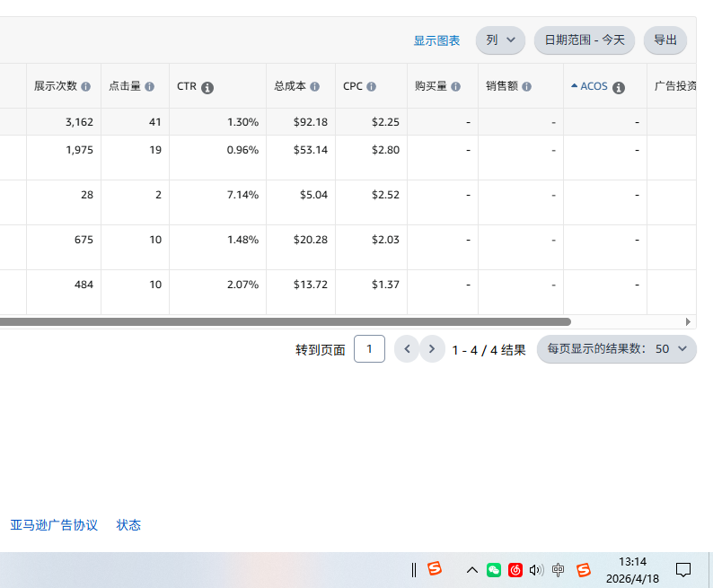
Task: Open the 日期范围 - 今天 date picker
Action: pos(584,40)
